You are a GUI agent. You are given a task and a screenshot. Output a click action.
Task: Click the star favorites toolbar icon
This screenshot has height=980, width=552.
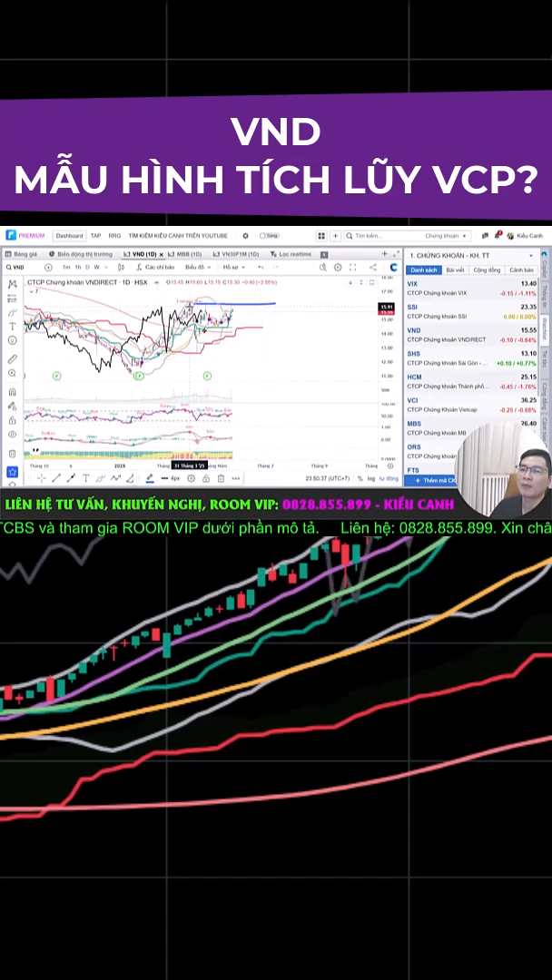click(12, 472)
